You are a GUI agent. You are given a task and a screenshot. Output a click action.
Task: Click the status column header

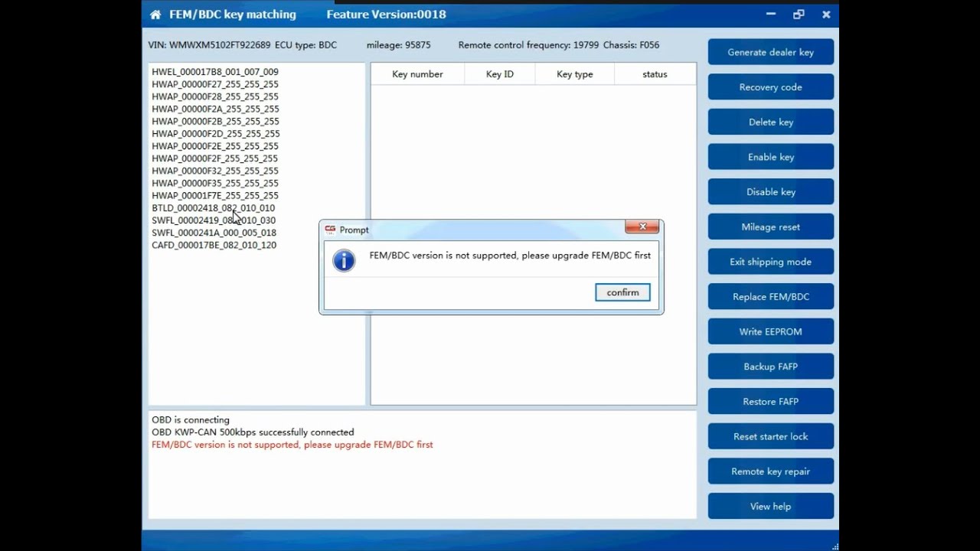(655, 74)
